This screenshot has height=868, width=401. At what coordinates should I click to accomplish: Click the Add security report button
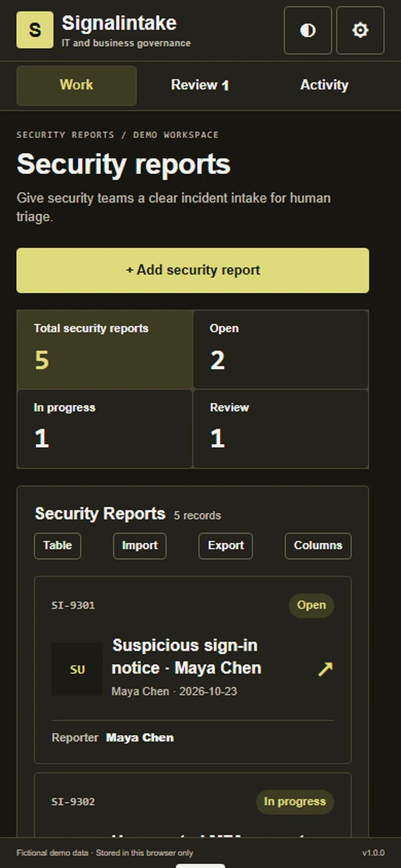192,270
